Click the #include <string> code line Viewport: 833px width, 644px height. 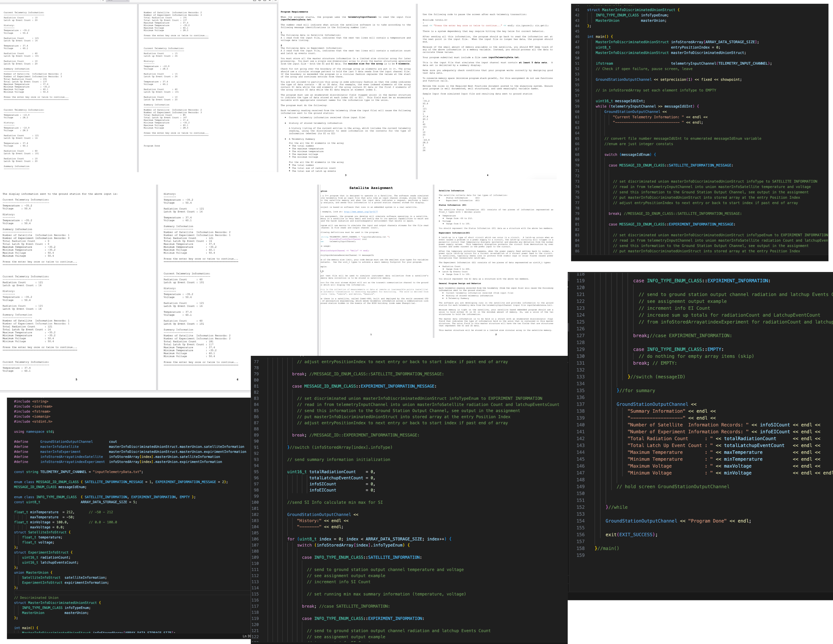(31, 401)
